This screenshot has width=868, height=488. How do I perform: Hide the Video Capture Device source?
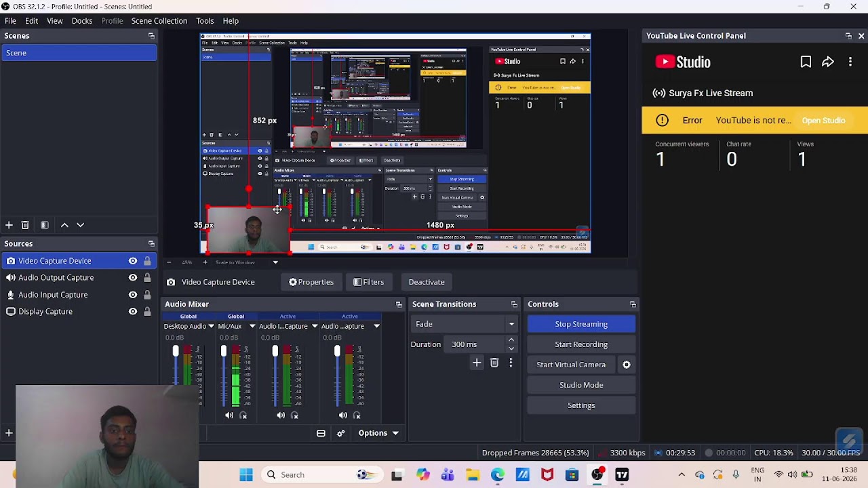pyautogui.click(x=133, y=261)
